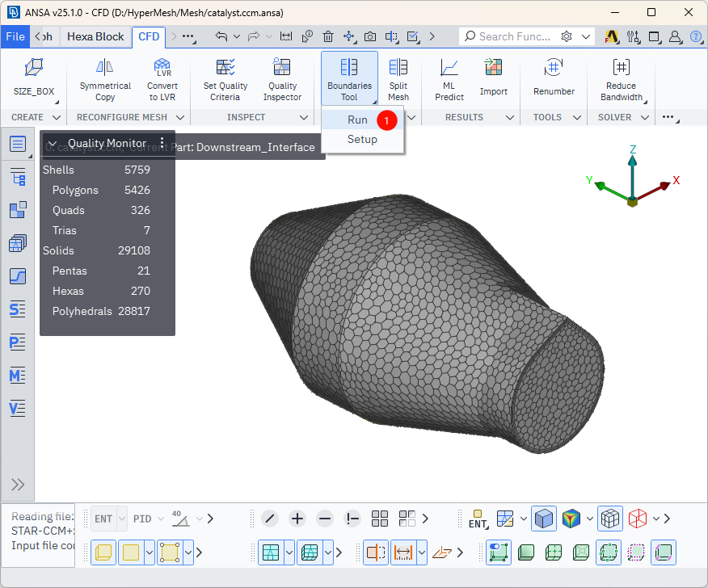Image resolution: width=708 pixels, height=588 pixels.
Task: Toggle the shaded solid cube view mode
Action: pos(544,519)
